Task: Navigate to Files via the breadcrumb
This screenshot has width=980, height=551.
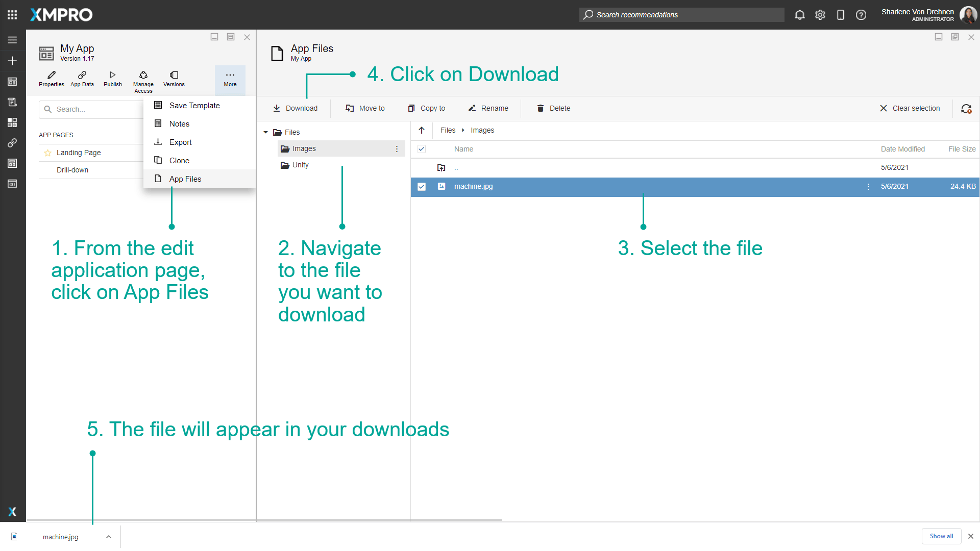Action: [448, 130]
